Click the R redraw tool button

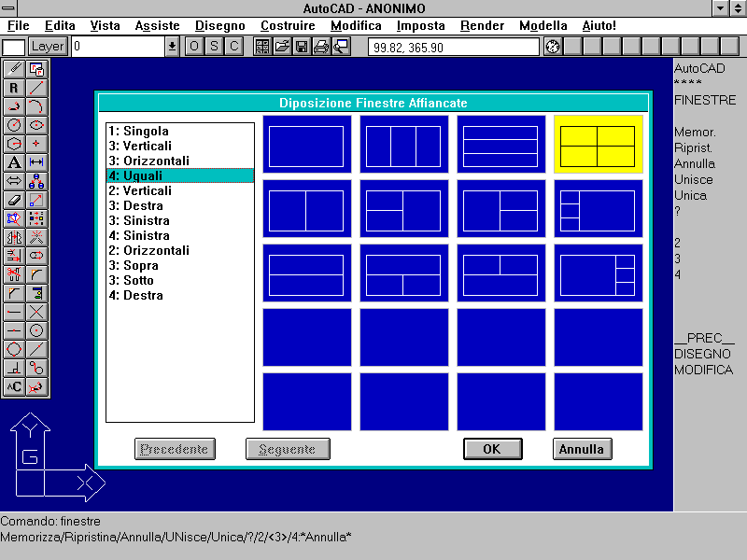[x=14, y=88]
